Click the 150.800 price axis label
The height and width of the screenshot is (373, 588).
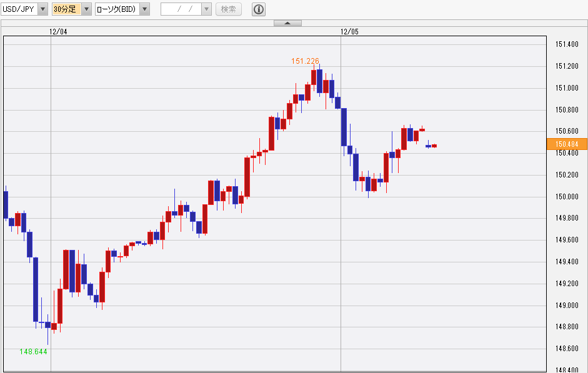567,109
